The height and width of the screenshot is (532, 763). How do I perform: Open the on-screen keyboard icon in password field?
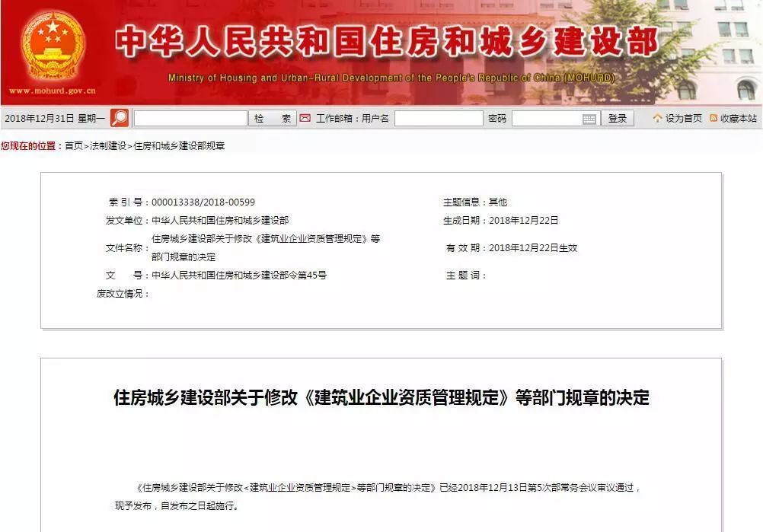589,119
